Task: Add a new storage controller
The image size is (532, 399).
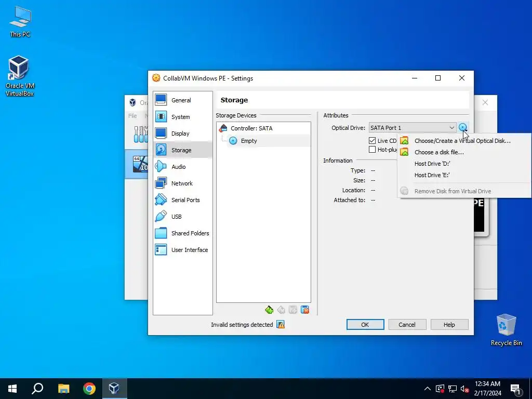Action: tap(269, 310)
